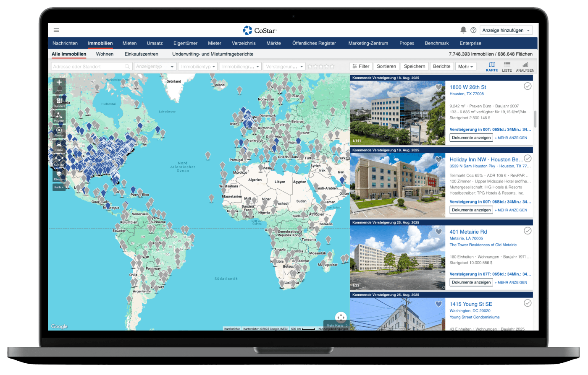
Task: Open the help question mark icon
Action: click(x=473, y=30)
